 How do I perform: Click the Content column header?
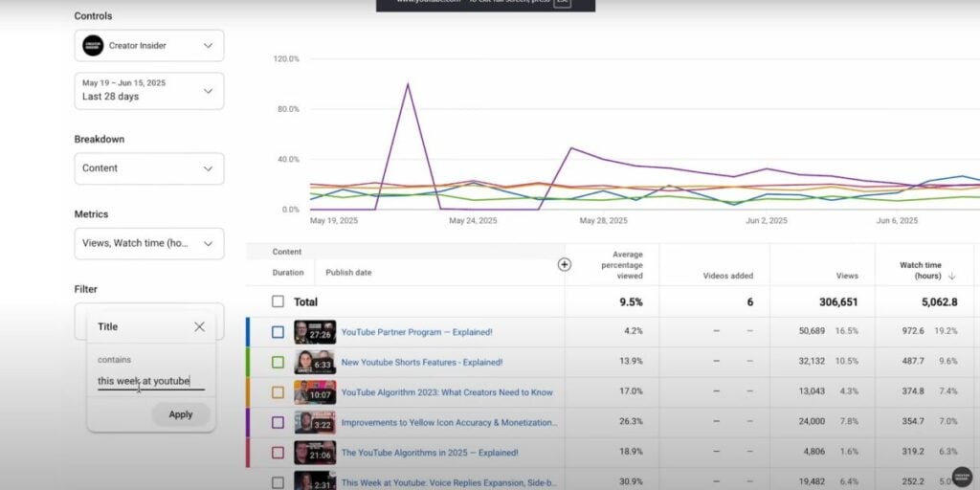(x=287, y=252)
